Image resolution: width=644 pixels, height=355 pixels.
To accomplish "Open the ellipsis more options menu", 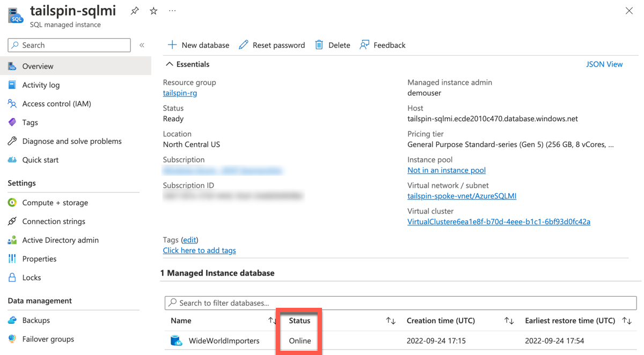I will [x=172, y=11].
